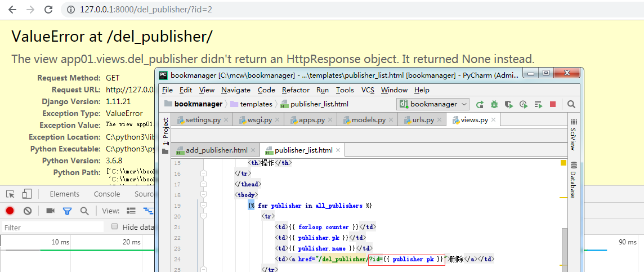Collapse the fold marker at line 18
This screenshot has width=644, height=272.
(x=204, y=195)
